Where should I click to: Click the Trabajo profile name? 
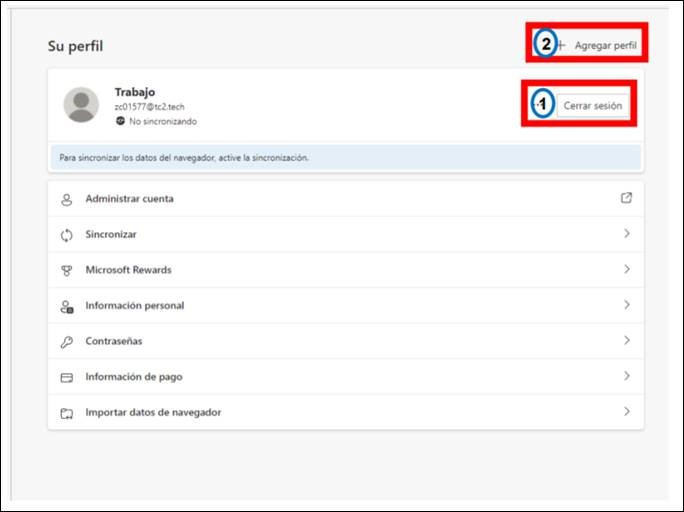point(134,92)
